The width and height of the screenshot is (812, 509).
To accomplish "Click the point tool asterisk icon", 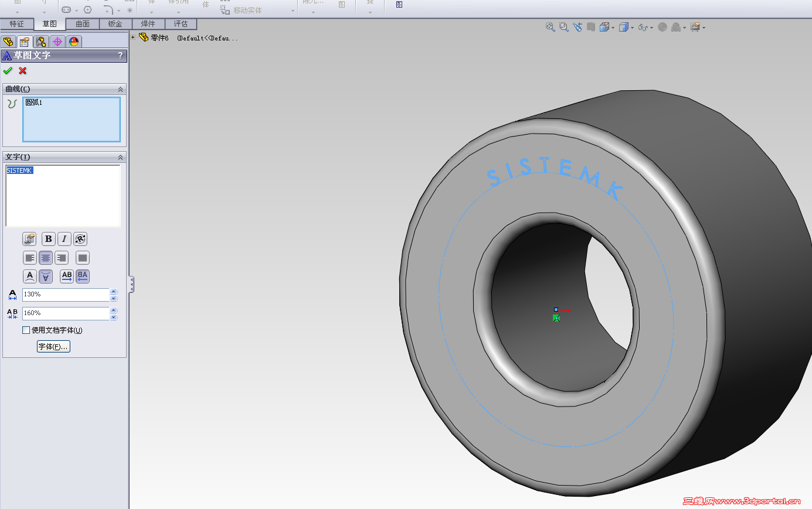I will (x=130, y=10).
